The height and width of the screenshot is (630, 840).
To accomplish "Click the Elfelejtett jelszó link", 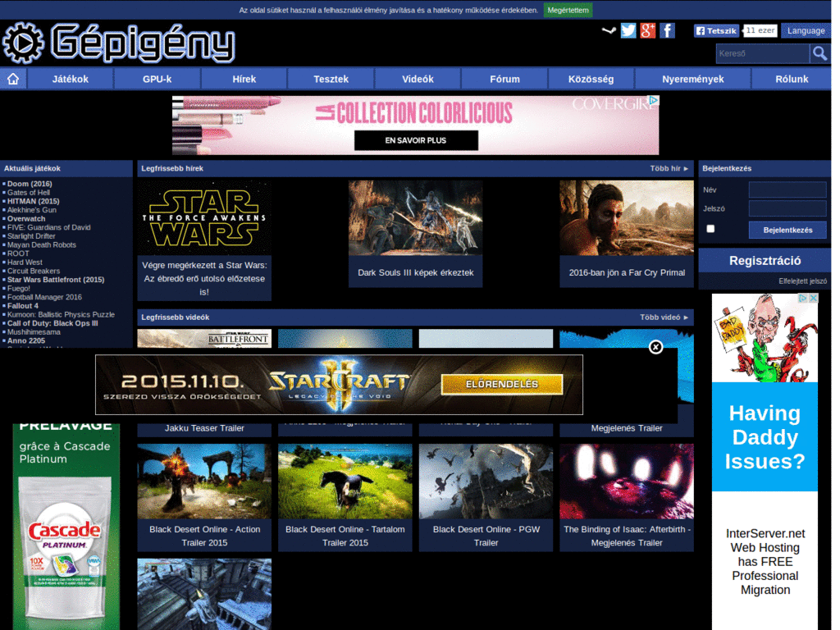I will pos(802,281).
